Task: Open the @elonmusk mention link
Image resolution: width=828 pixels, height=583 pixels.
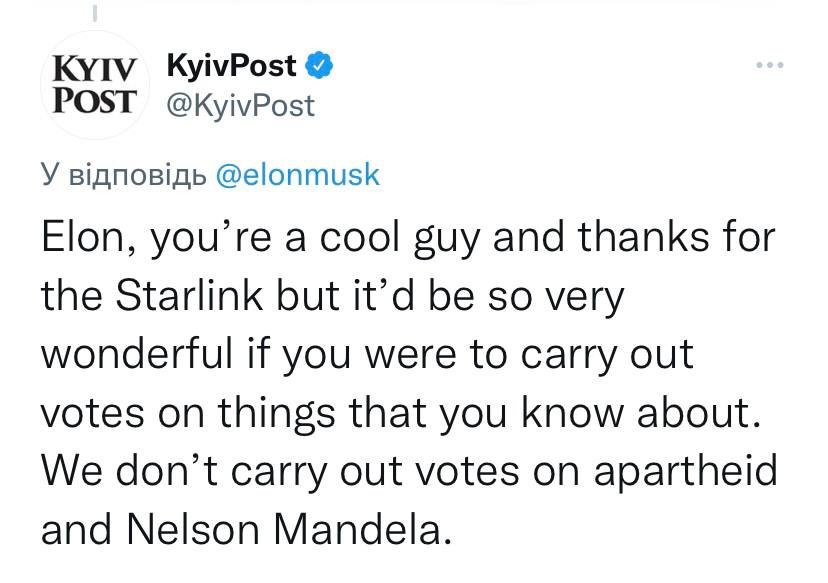Action: [x=298, y=174]
